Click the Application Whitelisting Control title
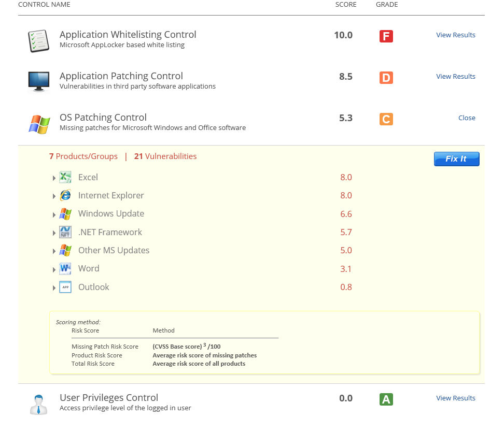Screen dimensions: 504x432 128,34
